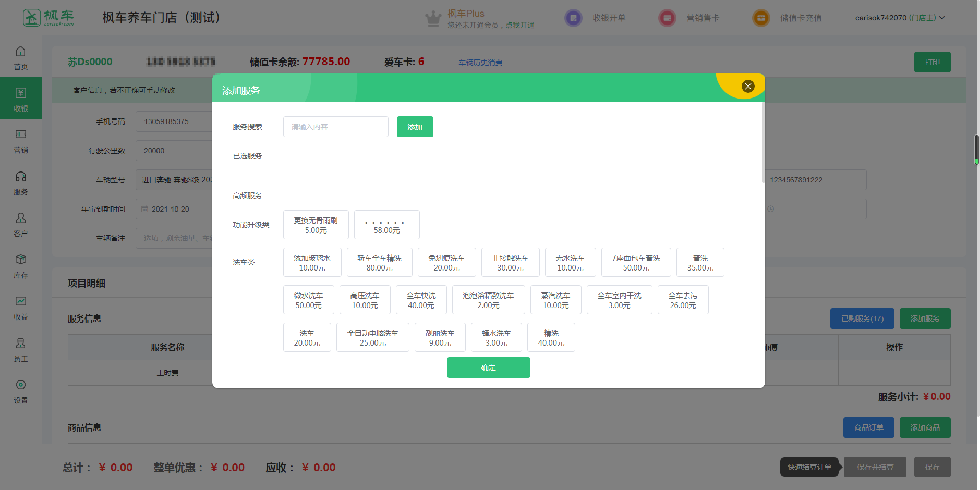
Task: Expand the carisok742070 account dropdown
Action: (942, 18)
